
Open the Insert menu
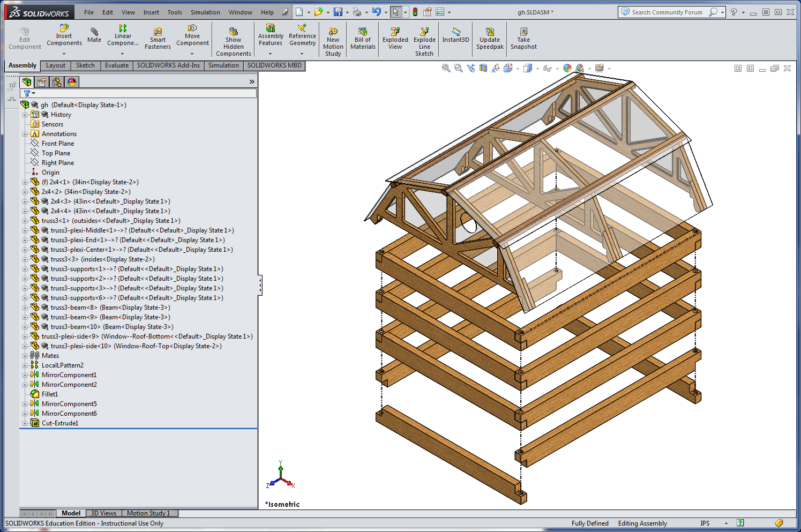(151, 12)
